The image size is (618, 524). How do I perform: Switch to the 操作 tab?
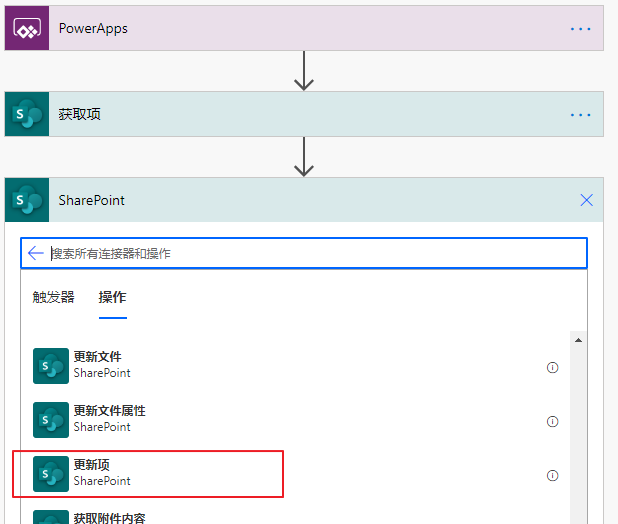click(112, 297)
